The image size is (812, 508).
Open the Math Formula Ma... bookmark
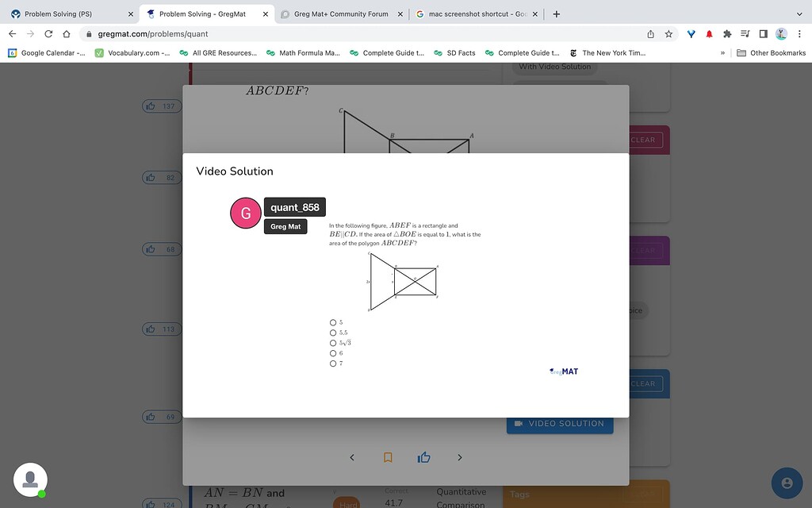pos(303,53)
